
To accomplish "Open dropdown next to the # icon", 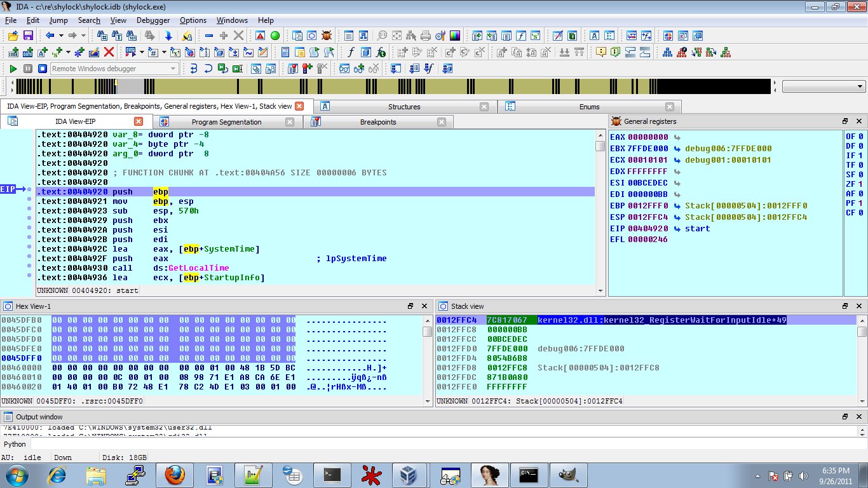I will pos(163,52).
